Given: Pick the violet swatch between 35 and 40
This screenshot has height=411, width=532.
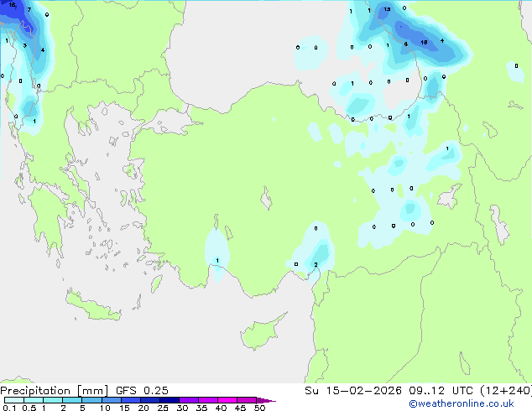Looking at the screenshot, I should (208, 400).
